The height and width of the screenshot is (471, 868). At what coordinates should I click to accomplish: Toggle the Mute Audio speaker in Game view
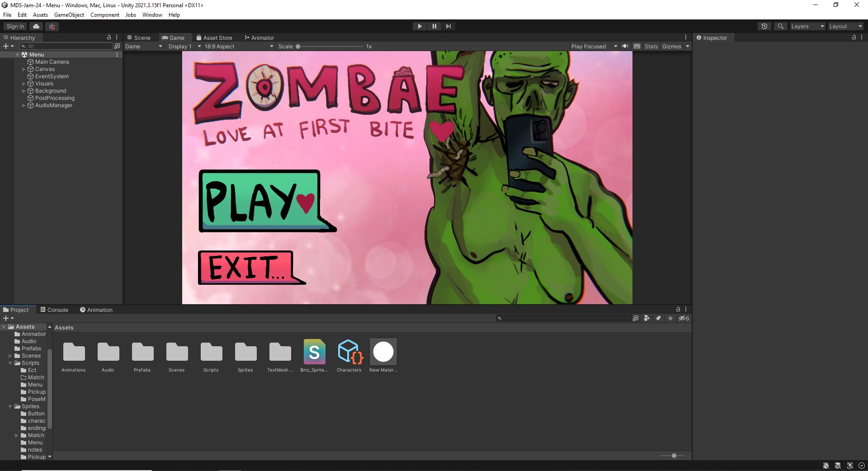625,46
